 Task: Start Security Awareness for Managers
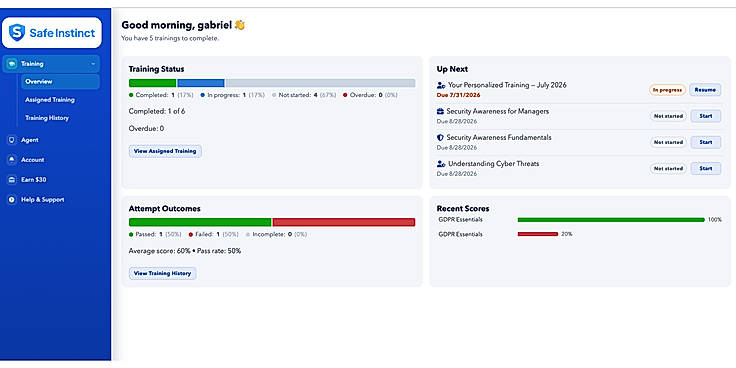[x=705, y=116]
